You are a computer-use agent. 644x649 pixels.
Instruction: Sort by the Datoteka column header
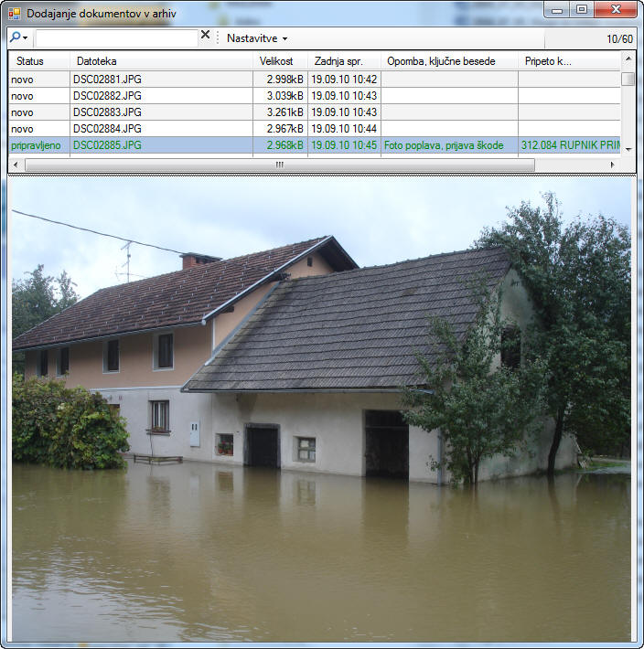point(161,61)
